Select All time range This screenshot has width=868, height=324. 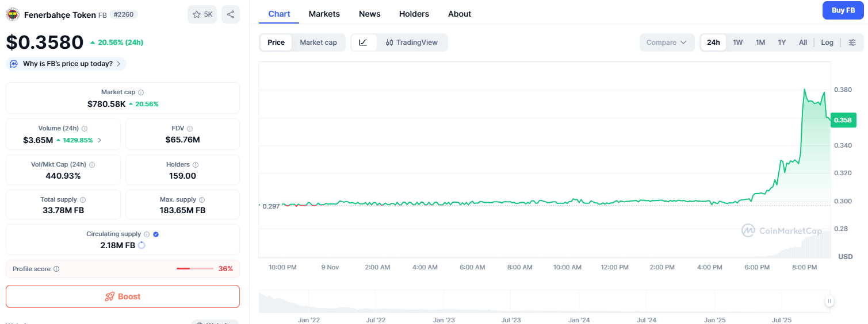click(x=803, y=43)
